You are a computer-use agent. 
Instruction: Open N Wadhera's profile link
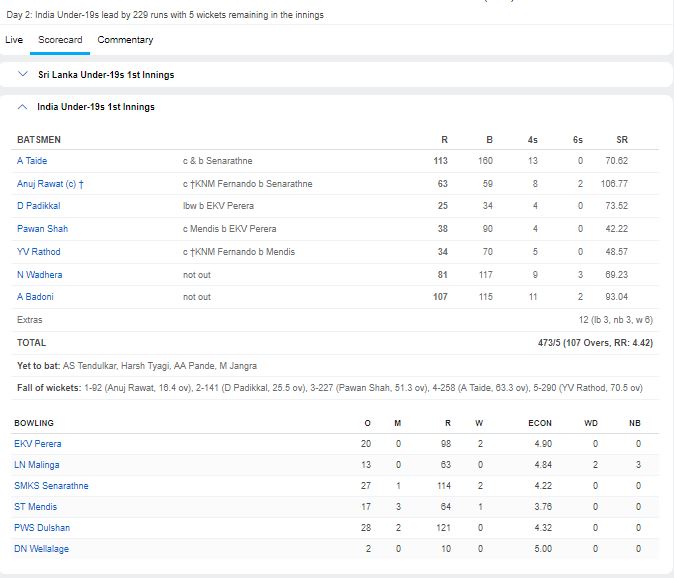tap(40, 275)
